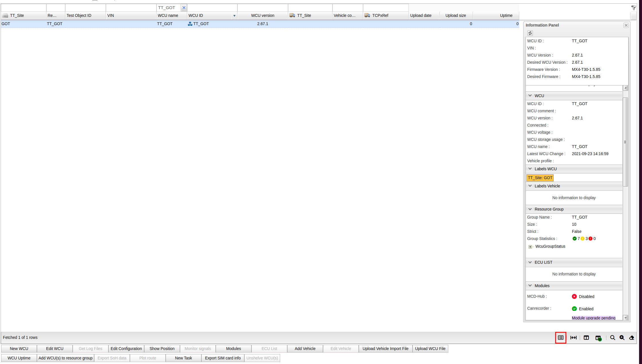Click the add column icon with green plus
The width and height of the screenshot is (642, 364).
click(x=598, y=338)
